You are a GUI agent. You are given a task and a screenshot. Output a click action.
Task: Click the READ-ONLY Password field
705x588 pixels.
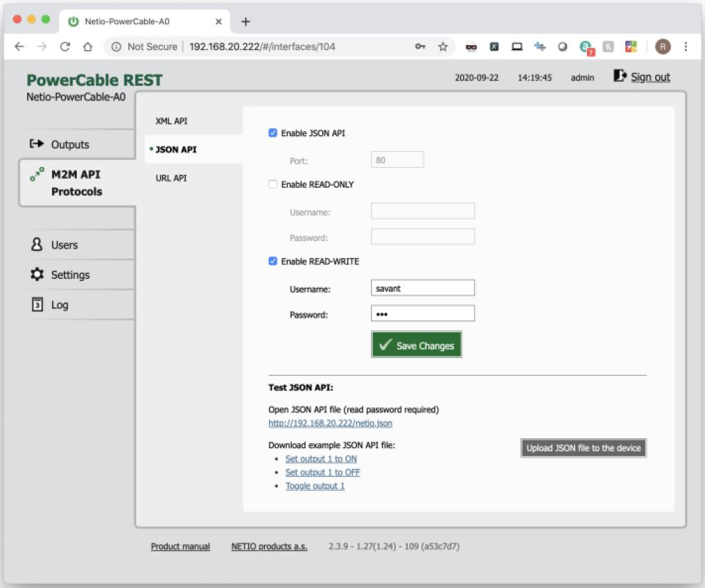423,236
